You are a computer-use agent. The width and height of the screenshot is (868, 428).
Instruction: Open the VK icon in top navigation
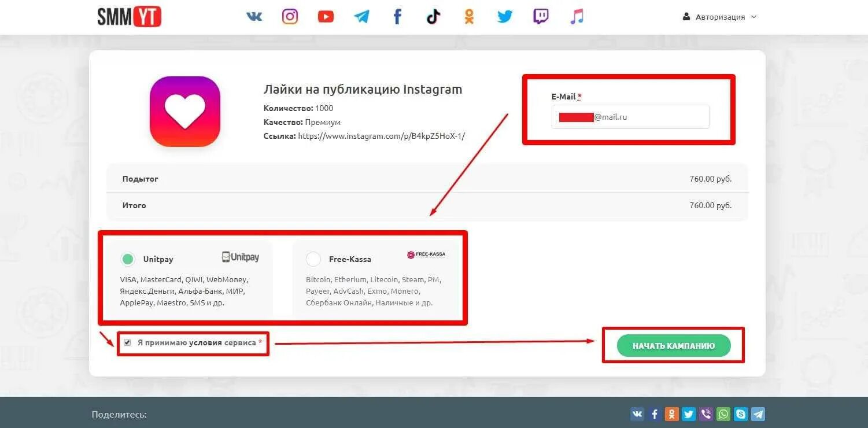[254, 16]
